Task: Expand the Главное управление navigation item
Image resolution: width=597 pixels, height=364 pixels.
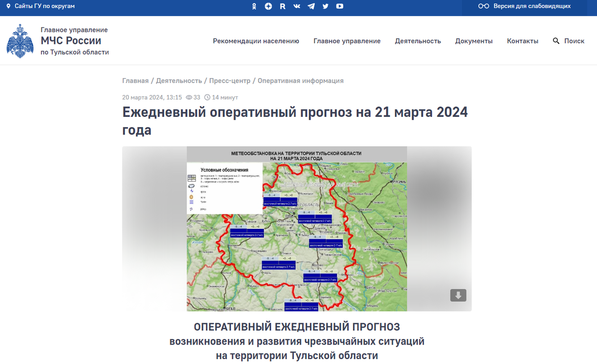Action: tap(347, 41)
